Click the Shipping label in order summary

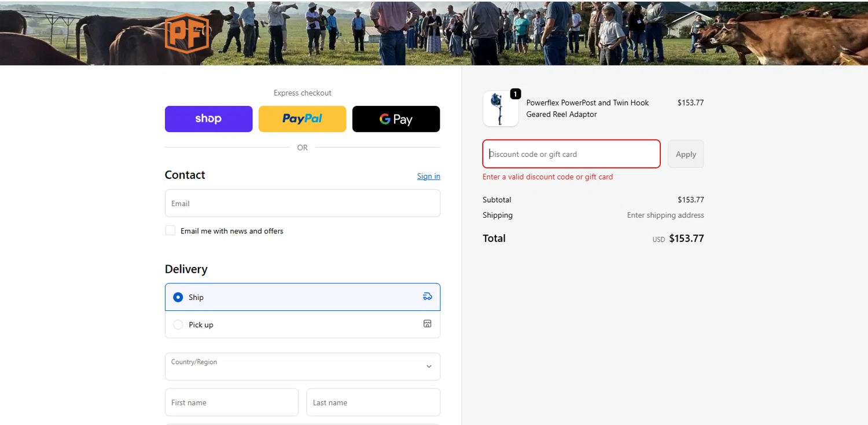click(x=498, y=215)
